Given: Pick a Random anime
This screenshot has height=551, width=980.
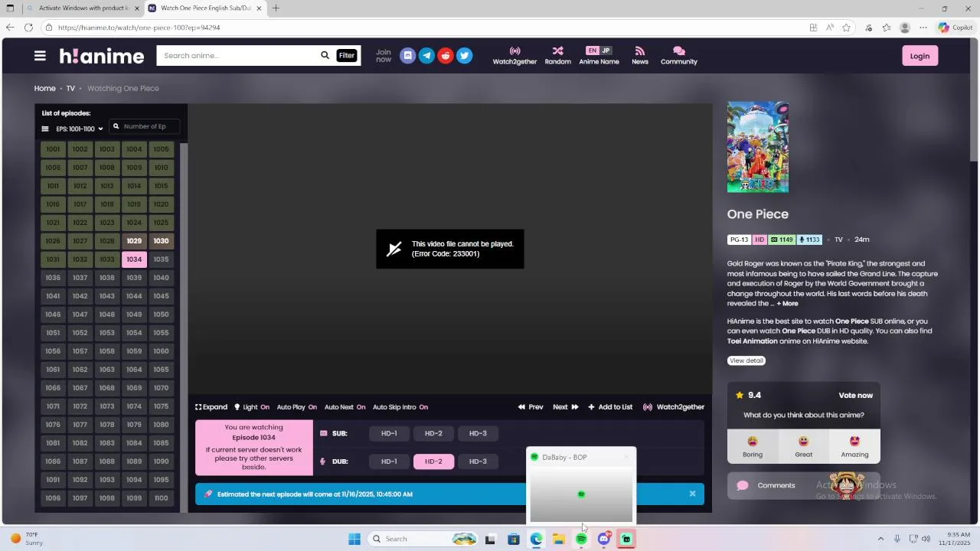Looking at the screenshot, I should pyautogui.click(x=557, y=56).
